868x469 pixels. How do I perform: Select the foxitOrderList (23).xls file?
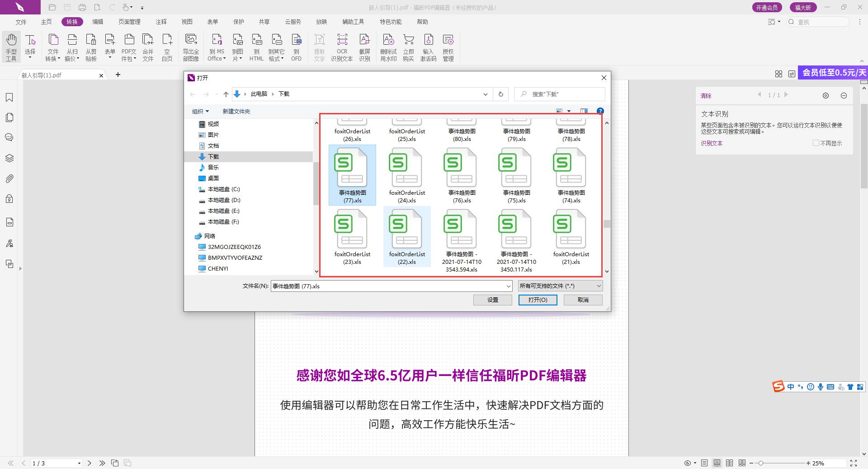pyautogui.click(x=352, y=230)
